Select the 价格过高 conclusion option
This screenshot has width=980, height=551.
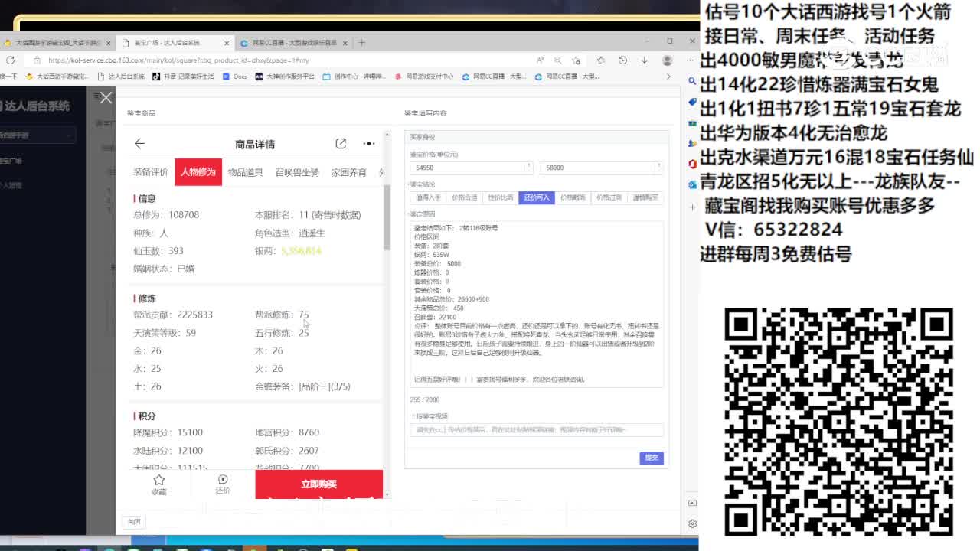[x=609, y=197]
